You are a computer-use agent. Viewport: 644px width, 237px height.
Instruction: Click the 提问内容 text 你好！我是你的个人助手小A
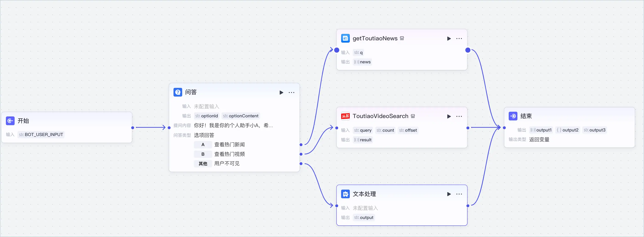click(x=233, y=125)
